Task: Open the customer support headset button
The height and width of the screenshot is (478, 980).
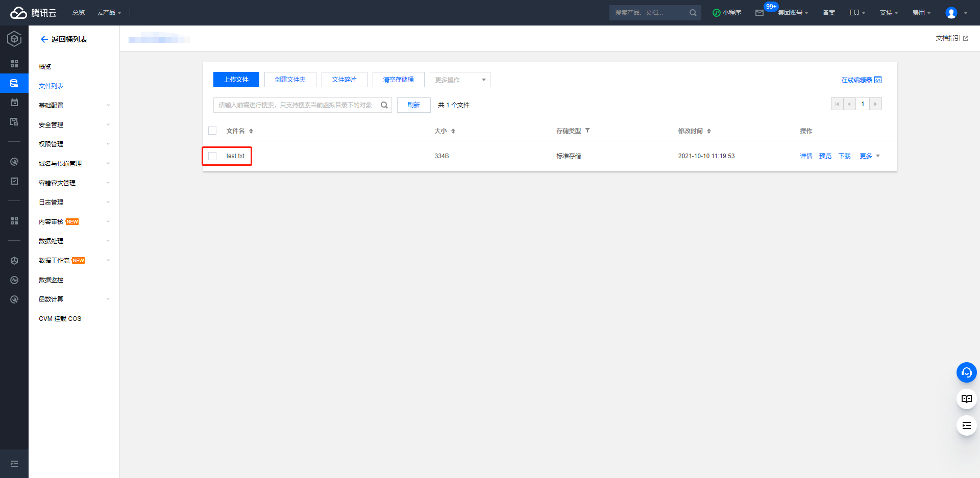Action: pyautogui.click(x=967, y=372)
